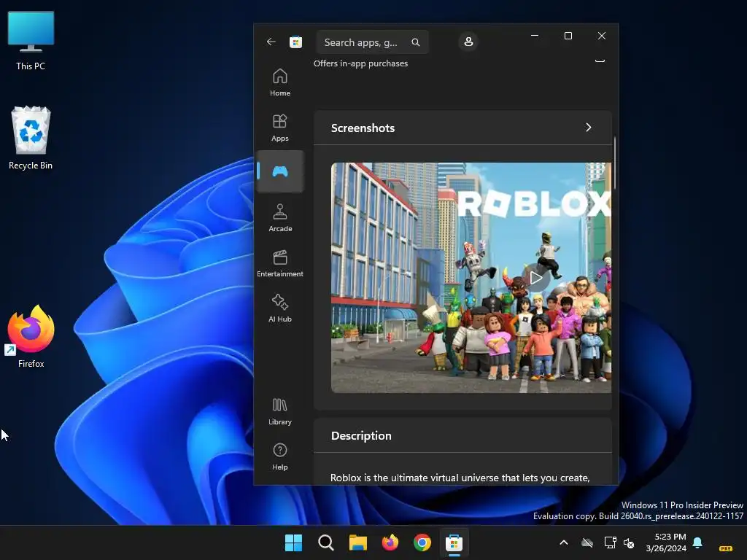The image size is (747, 560).
Task: Show hidden system tray icons
Action: click(x=564, y=542)
